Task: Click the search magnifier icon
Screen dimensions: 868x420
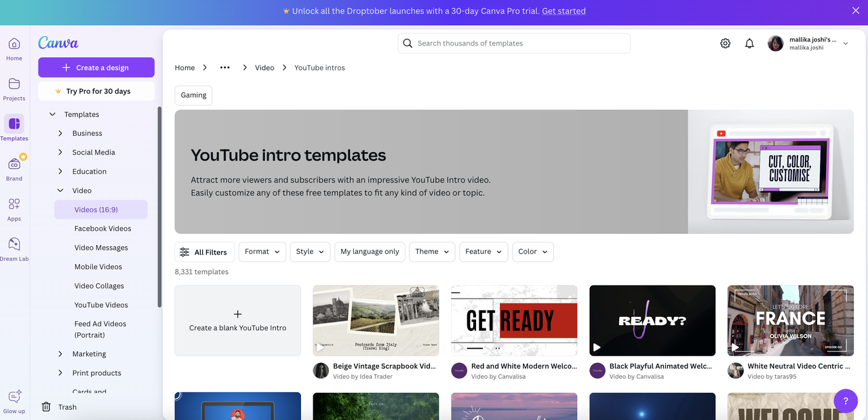Action: click(408, 43)
